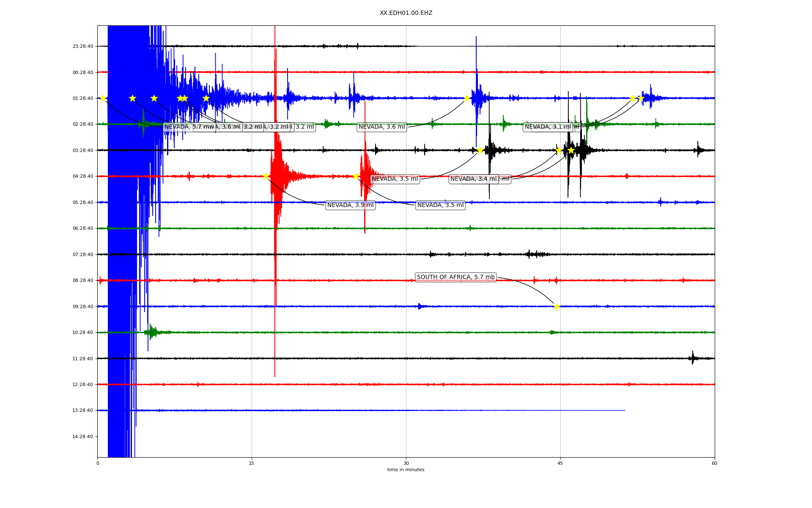Screen dimensions: 812x508
Task: Click the 'time in minutes' axis label
Action: (x=406, y=470)
